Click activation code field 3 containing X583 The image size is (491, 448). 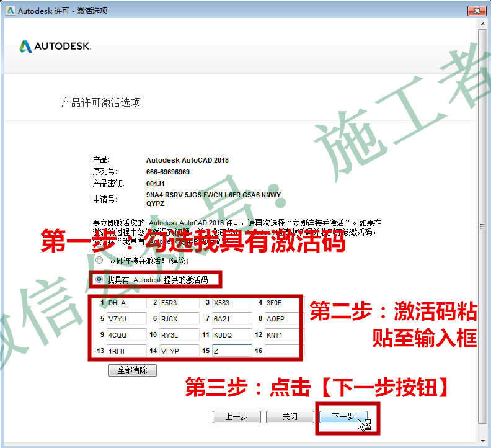(232, 303)
